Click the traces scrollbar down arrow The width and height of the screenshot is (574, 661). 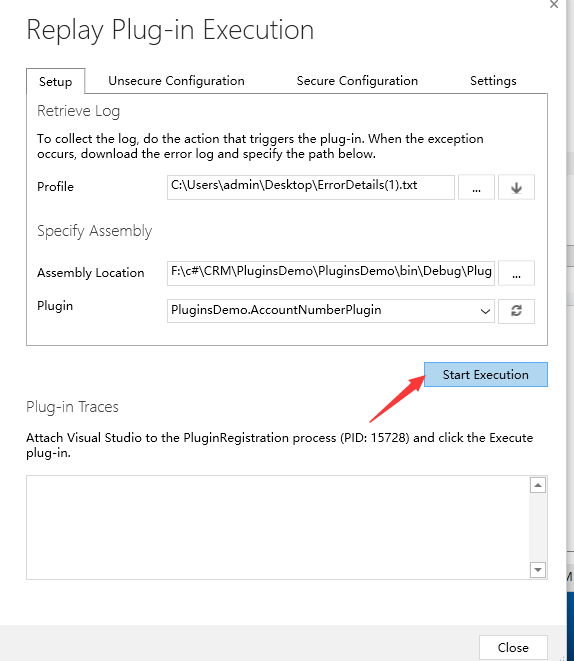tap(538, 570)
